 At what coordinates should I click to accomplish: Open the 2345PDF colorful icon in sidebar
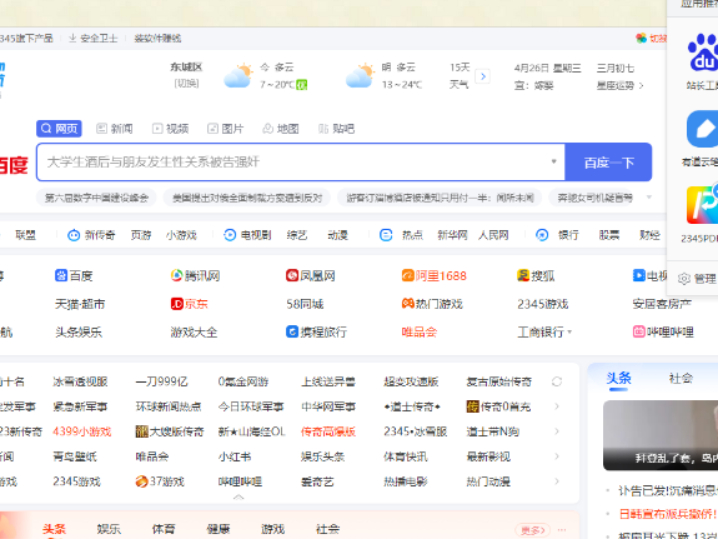[x=703, y=204]
